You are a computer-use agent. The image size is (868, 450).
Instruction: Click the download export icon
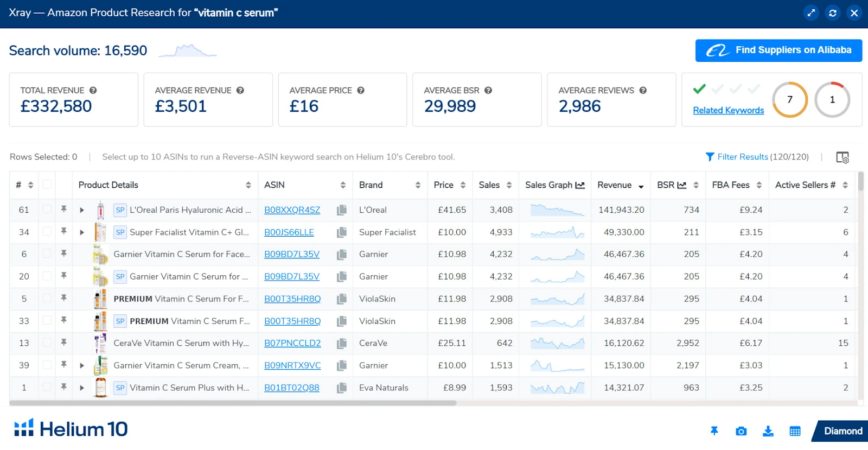coord(768,431)
